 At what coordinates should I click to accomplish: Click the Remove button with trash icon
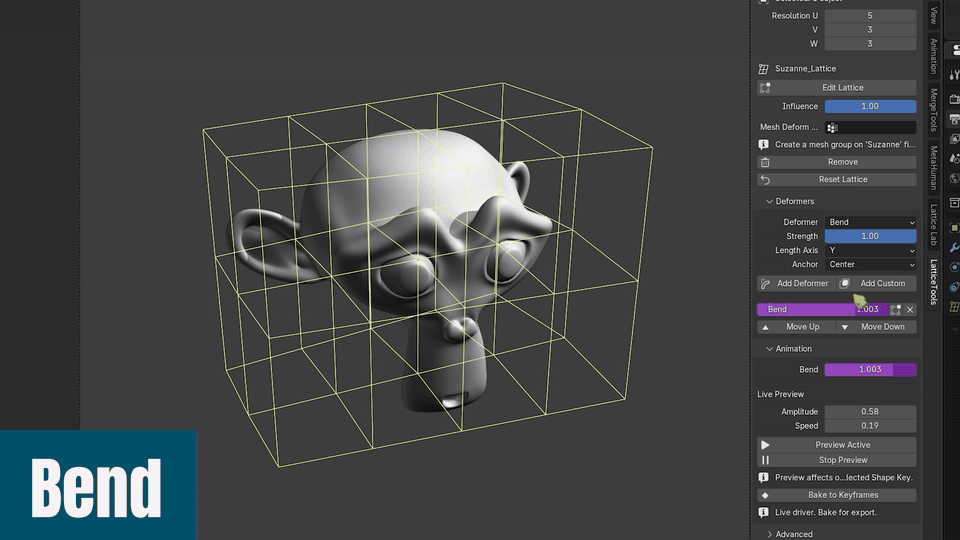point(837,162)
